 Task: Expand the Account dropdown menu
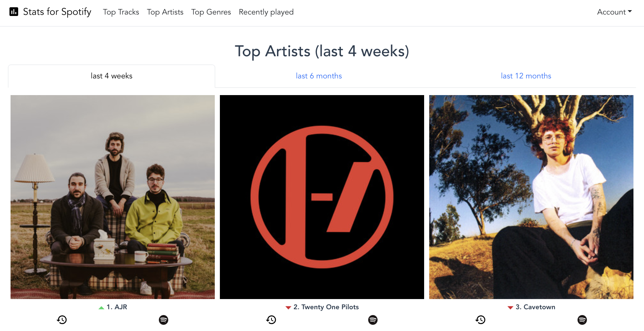[x=615, y=12]
